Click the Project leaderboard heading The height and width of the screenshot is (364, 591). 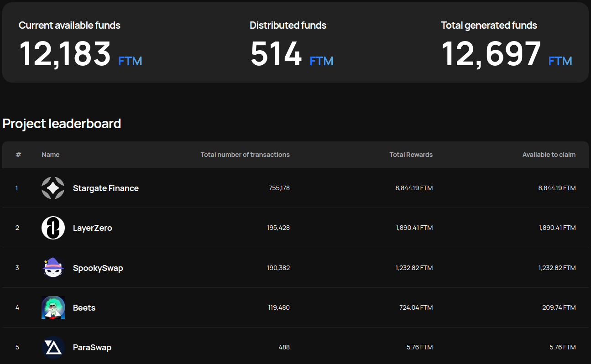point(62,124)
